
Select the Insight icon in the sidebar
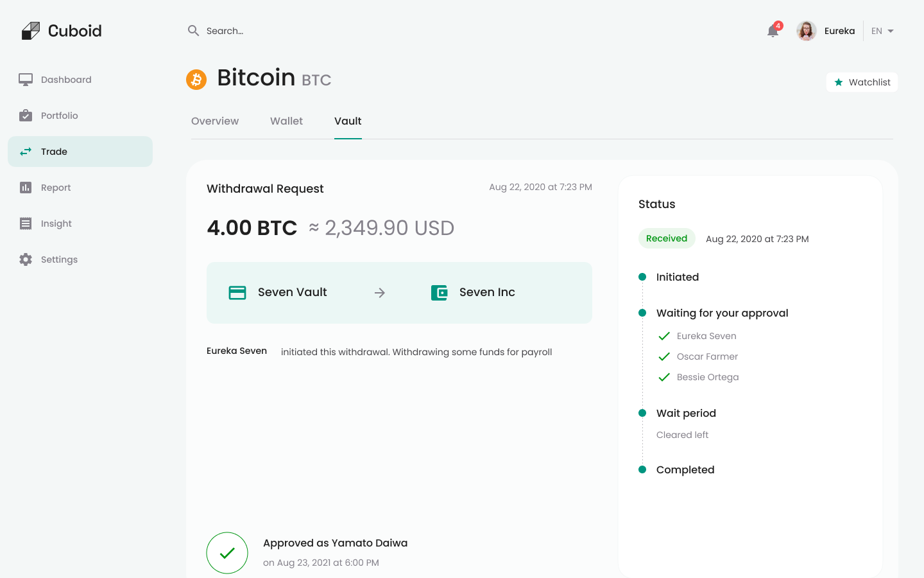(x=25, y=223)
